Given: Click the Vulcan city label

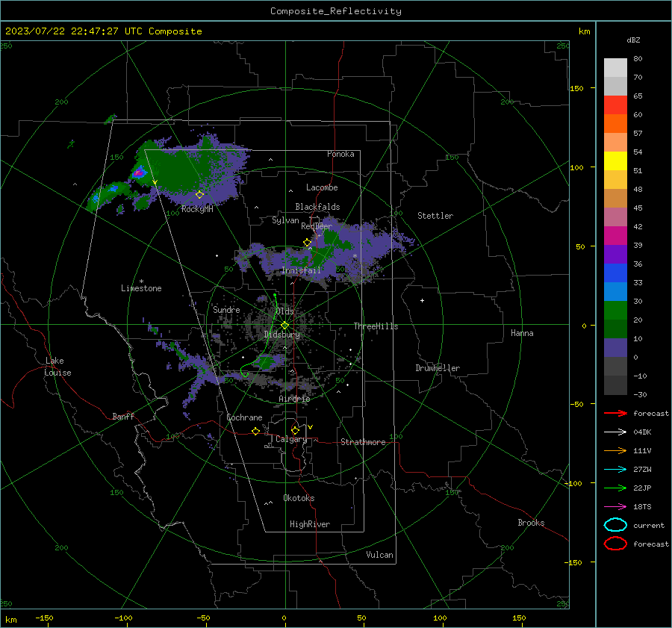Looking at the screenshot, I should [380, 555].
